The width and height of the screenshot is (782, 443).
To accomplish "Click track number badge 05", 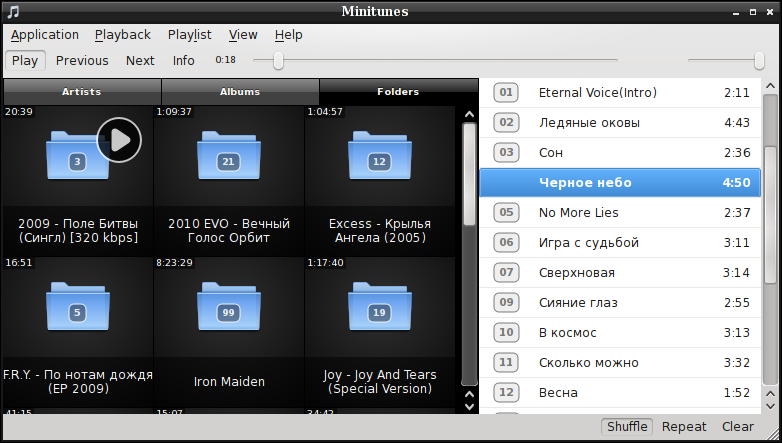I will tap(506, 212).
